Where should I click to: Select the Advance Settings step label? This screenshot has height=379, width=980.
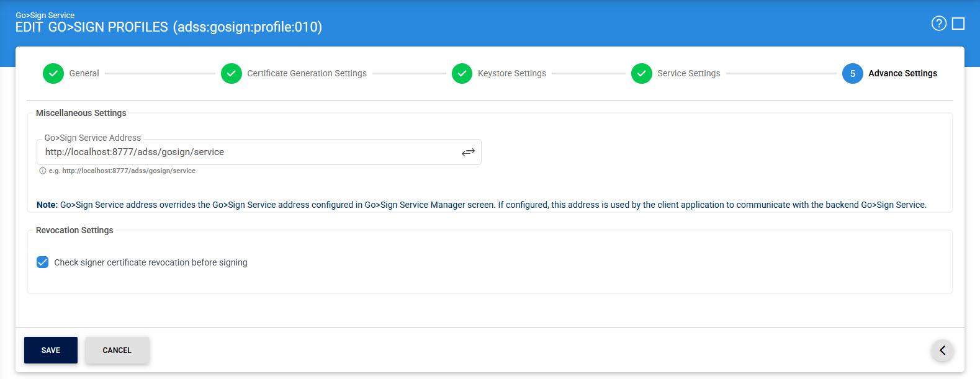(x=902, y=73)
